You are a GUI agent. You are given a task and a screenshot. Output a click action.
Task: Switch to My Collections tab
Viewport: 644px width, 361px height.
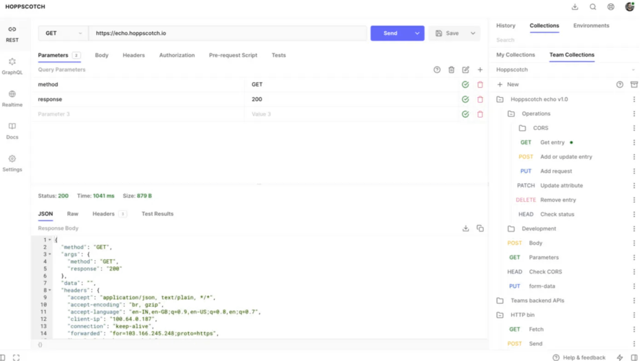tap(516, 55)
